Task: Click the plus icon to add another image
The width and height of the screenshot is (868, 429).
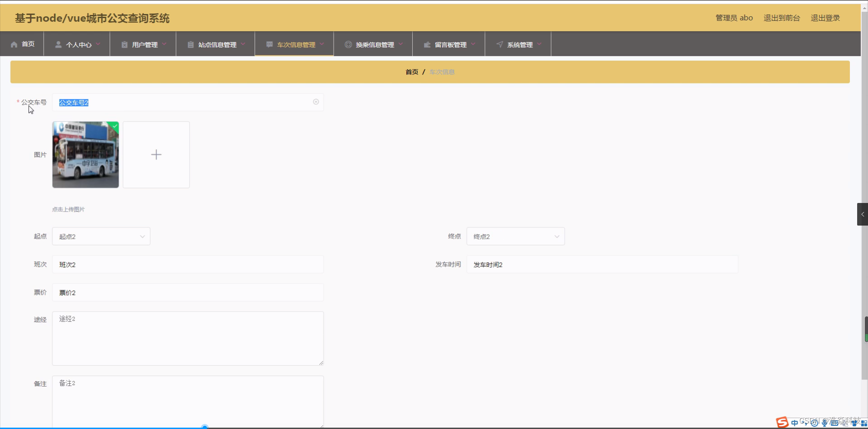Action: coord(156,154)
